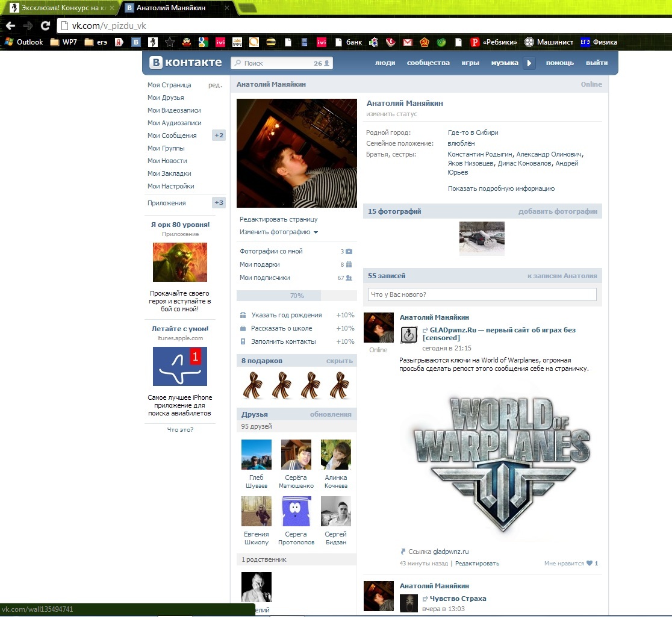Expand detailed info via Показать подробную информацию
The image size is (672, 622).
(x=501, y=188)
